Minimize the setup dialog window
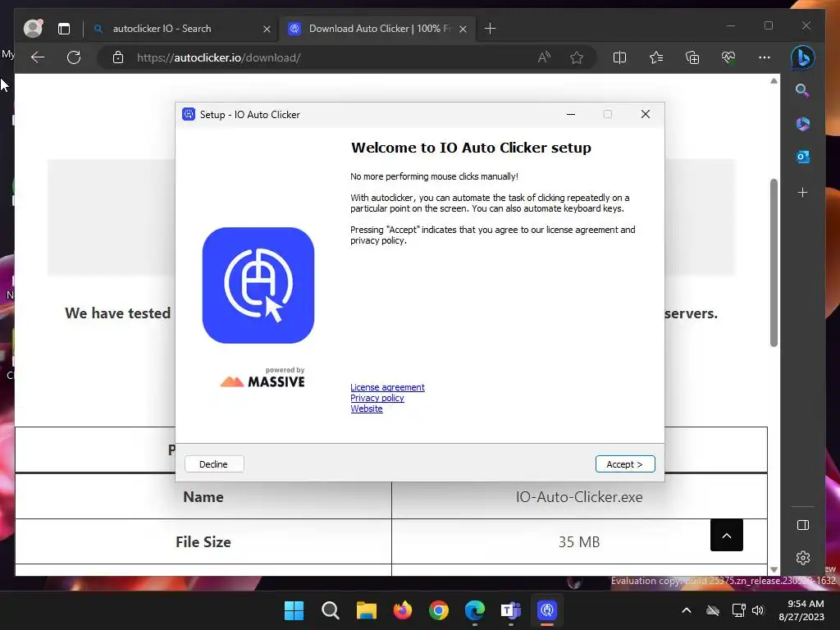Image resolution: width=840 pixels, height=630 pixels. click(571, 114)
